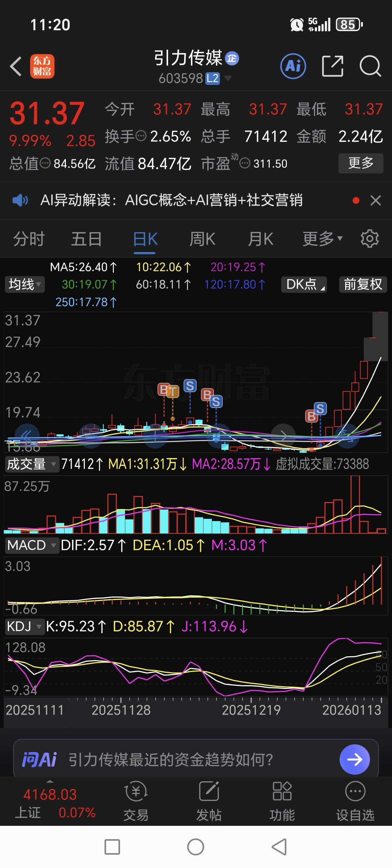
Task: Select the 日K tab
Action: [145, 239]
